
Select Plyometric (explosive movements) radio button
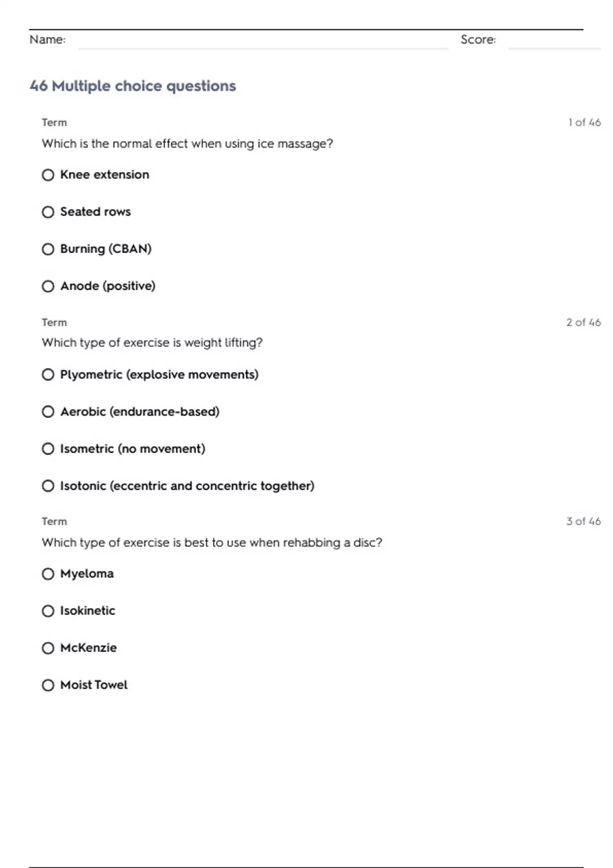(48, 375)
